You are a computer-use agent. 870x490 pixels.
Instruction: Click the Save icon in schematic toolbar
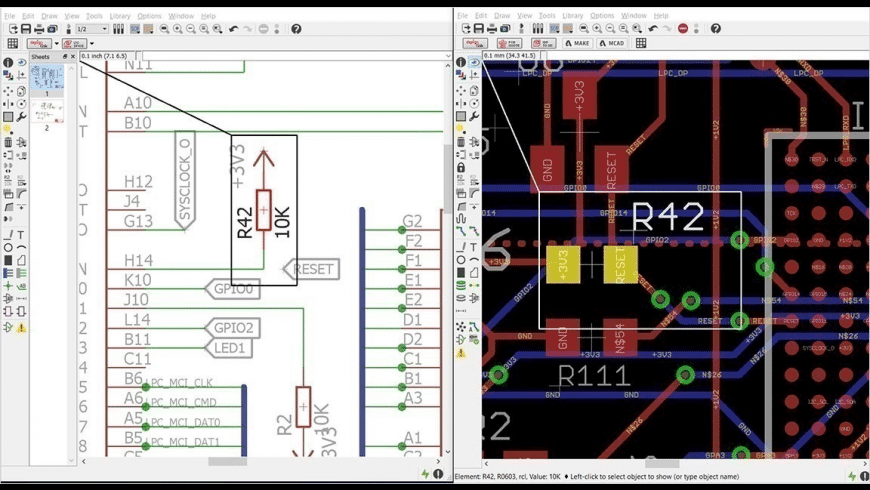pyautogui.click(x=27, y=29)
